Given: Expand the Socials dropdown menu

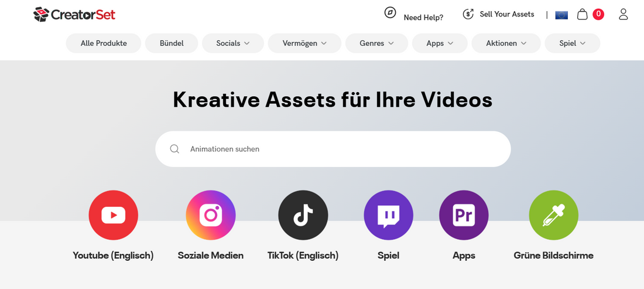Looking at the screenshot, I should tap(232, 43).
